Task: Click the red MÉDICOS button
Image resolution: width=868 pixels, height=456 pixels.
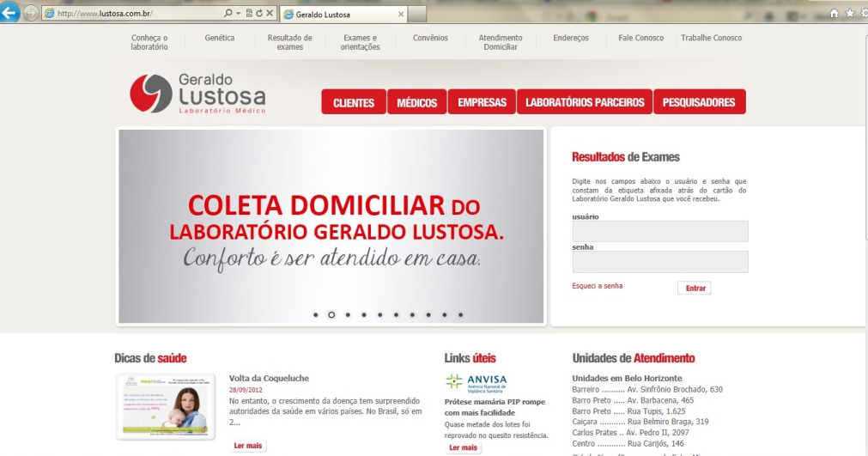Action: 417,102
